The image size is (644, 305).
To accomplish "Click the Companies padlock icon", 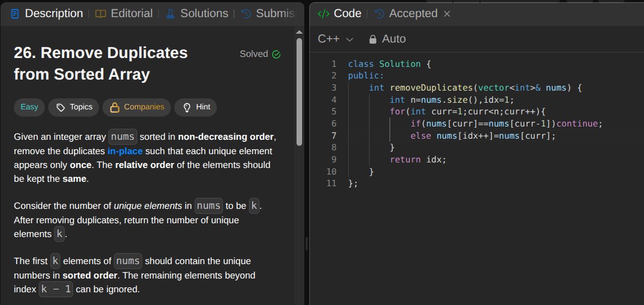I will (115, 108).
